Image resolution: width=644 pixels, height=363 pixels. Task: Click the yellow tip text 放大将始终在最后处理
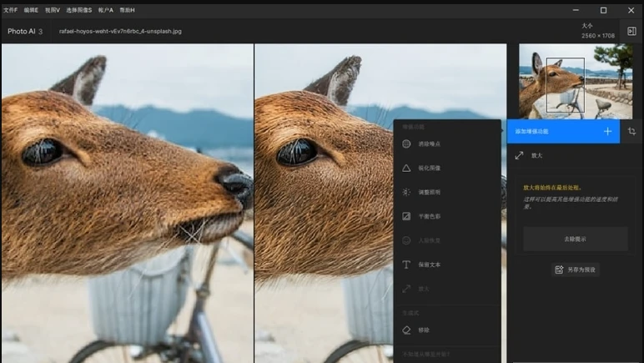552,188
